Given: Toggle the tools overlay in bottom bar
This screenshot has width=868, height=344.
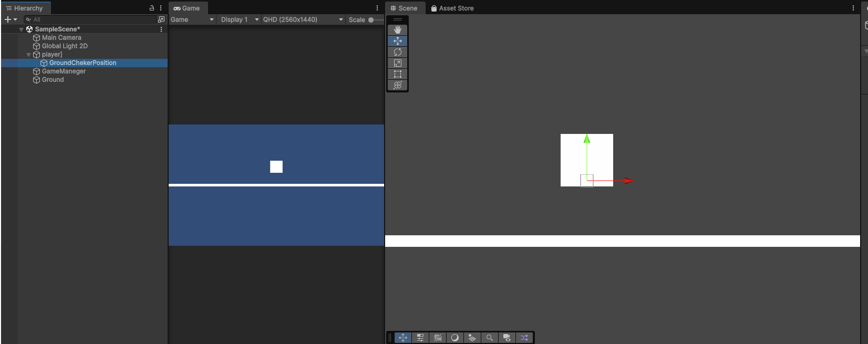Looking at the screenshot, I should click(x=403, y=338).
